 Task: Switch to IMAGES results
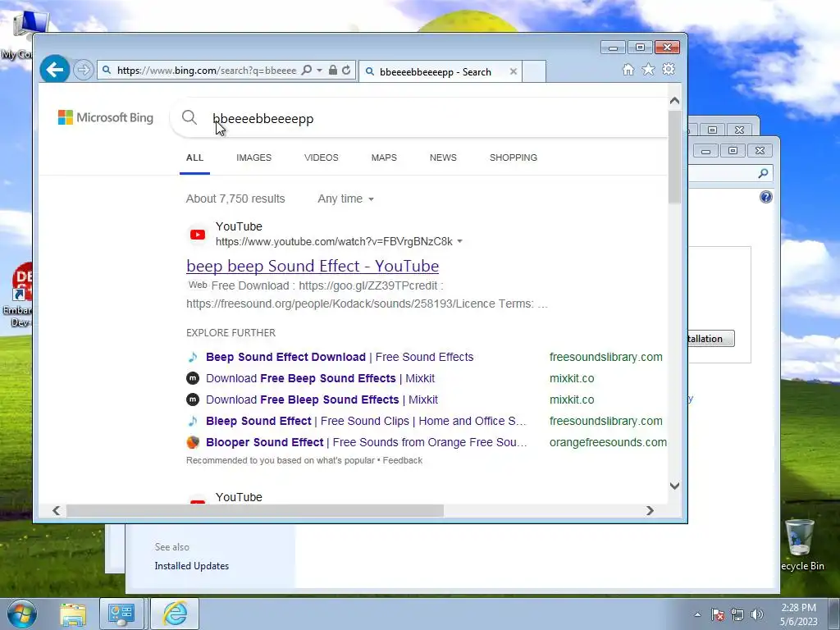click(254, 157)
